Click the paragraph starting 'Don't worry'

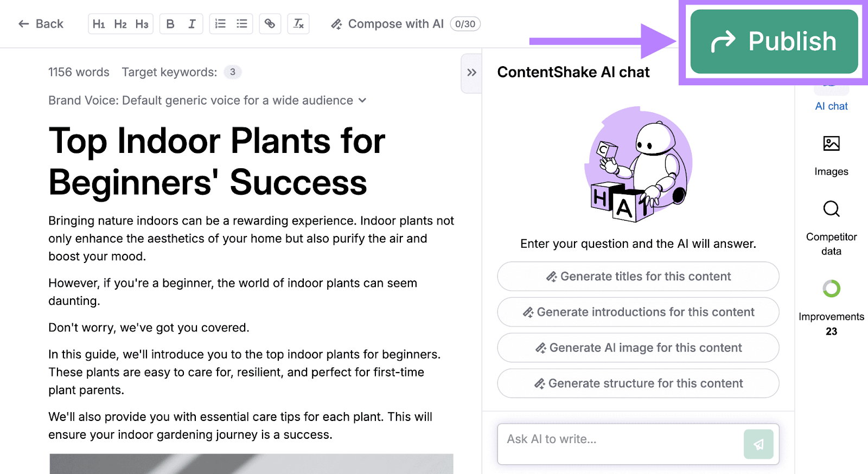(x=149, y=328)
